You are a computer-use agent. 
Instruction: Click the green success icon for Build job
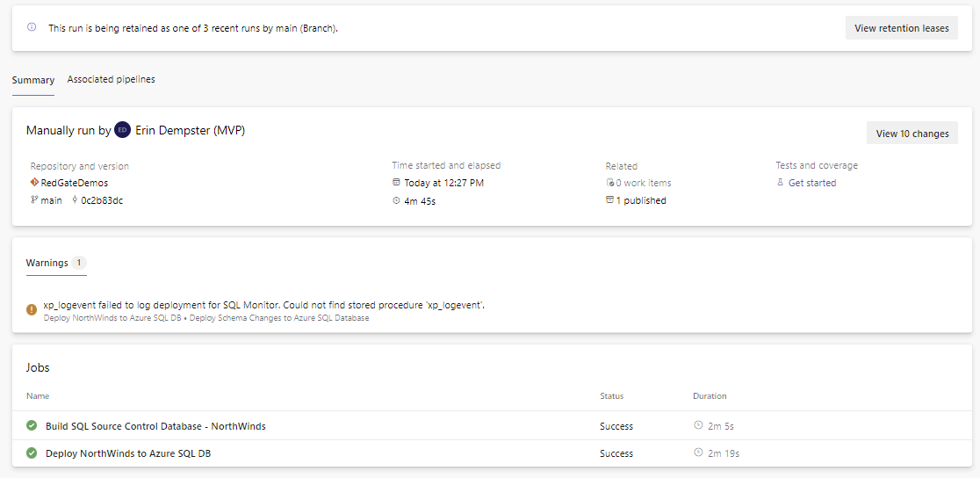(x=32, y=426)
